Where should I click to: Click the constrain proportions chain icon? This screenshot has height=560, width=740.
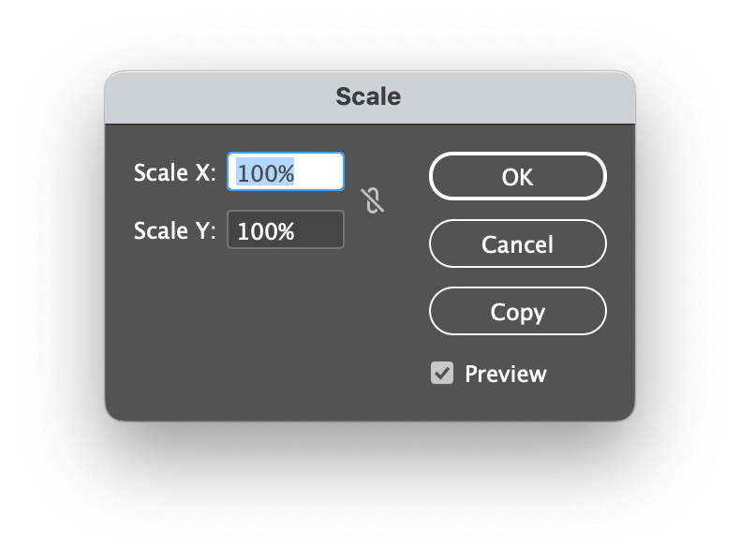pyautogui.click(x=373, y=200)
